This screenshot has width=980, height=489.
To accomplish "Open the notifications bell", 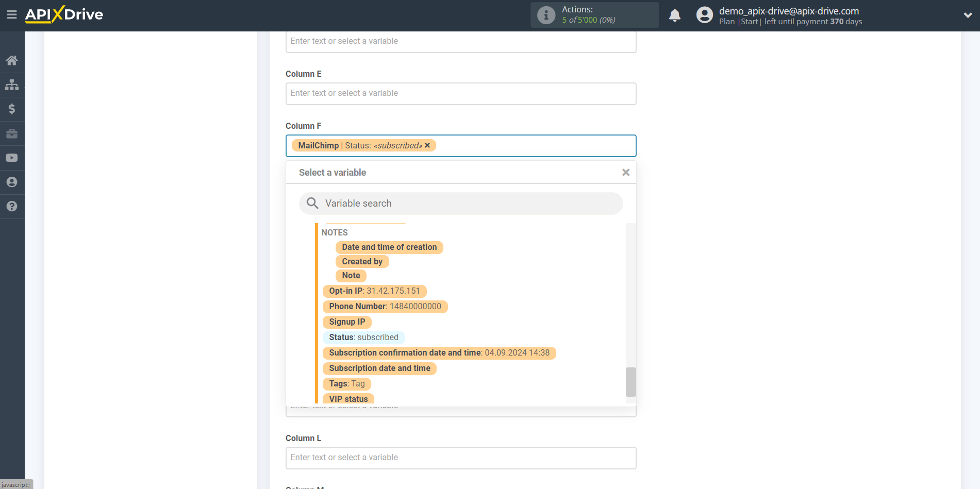I will pos(675,15).
